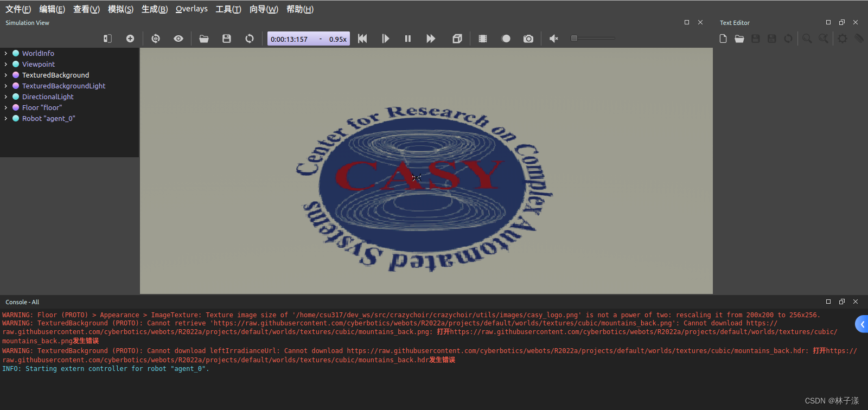The height and width of the screenshot is (410, 868).
Task: Toggle viewpoint eye icon in simulation toolbar
Action: 178,39
